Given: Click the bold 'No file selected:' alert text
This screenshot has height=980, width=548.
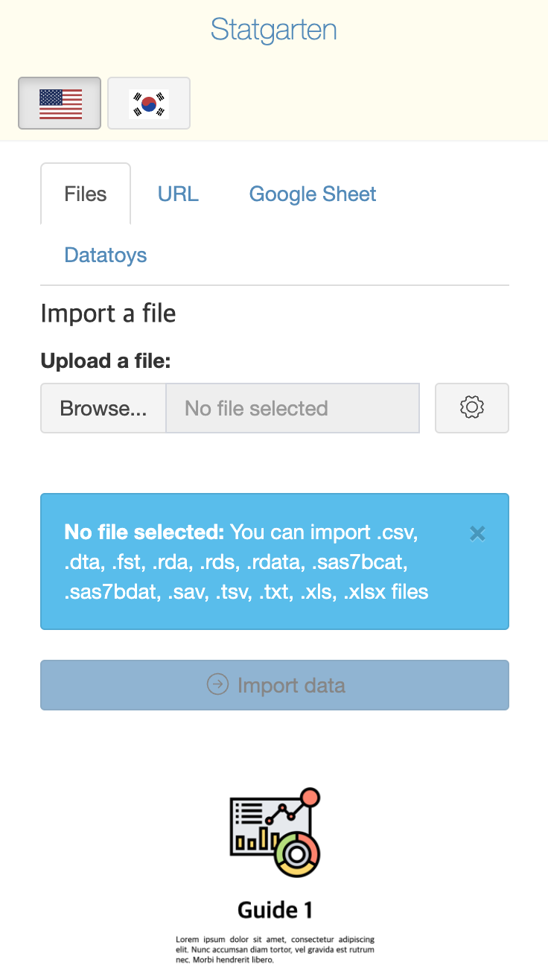Looking at the screenshot, I should 144,532.
